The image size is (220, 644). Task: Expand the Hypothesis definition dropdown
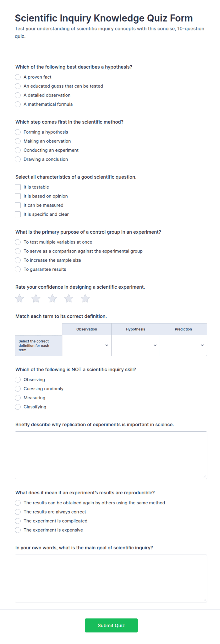tap(136, 345)
